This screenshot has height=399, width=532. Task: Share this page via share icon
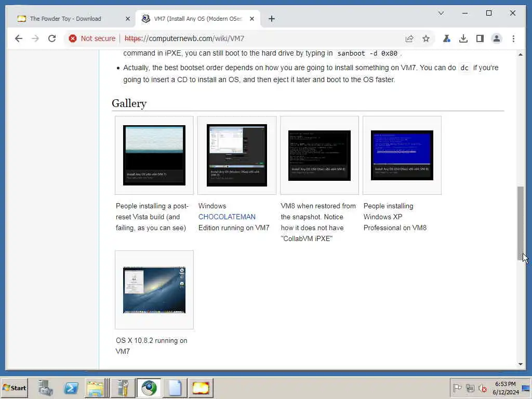coord(409,38)
